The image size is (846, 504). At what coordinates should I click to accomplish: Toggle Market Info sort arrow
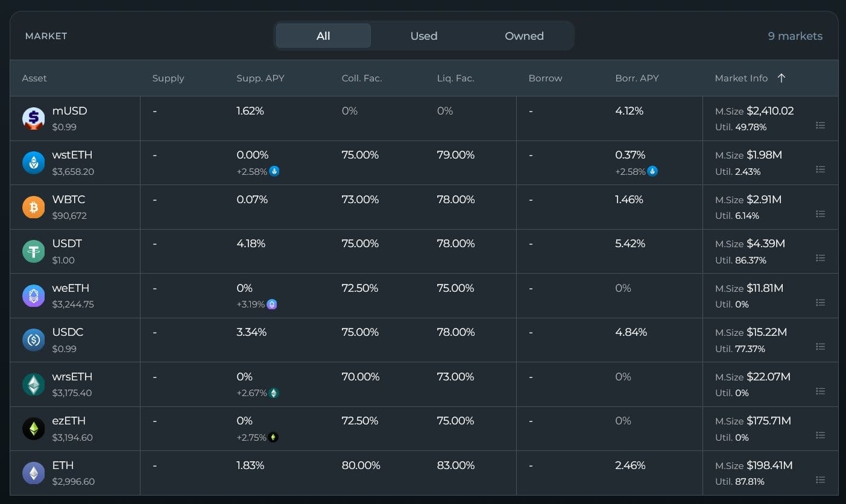click(781, 78)
